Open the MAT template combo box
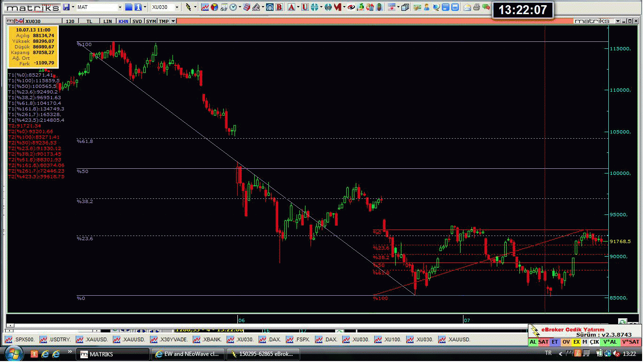 [x=99, y=7]
